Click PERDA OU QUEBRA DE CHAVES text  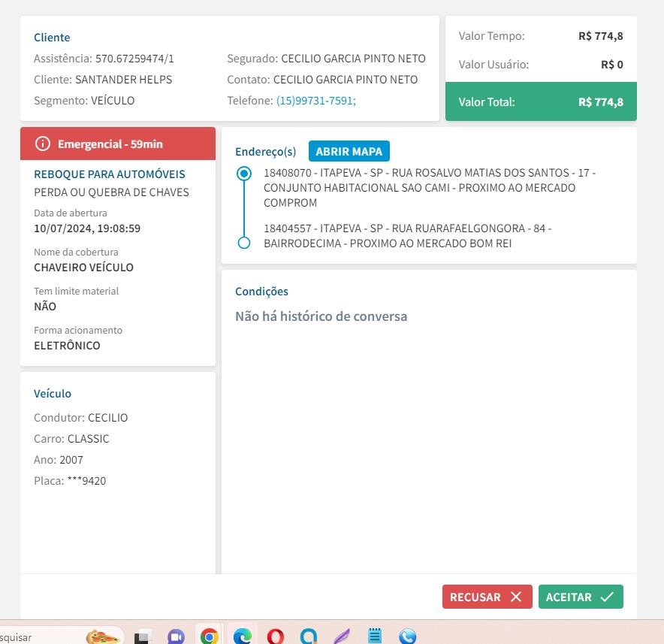(111, 192)
